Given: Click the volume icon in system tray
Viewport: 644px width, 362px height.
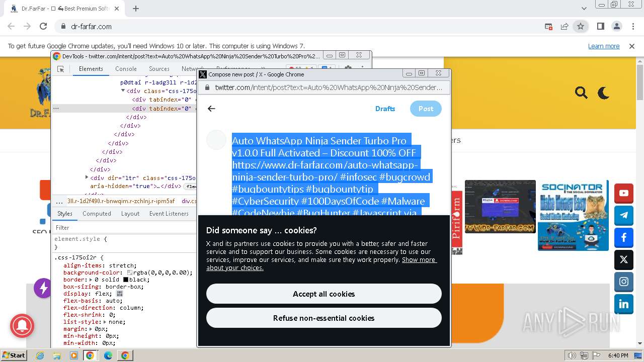Looking at the screenshot, I should (572, 355).
